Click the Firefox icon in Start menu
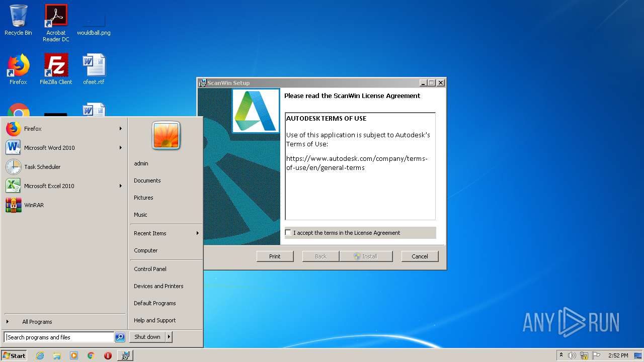 14,129
